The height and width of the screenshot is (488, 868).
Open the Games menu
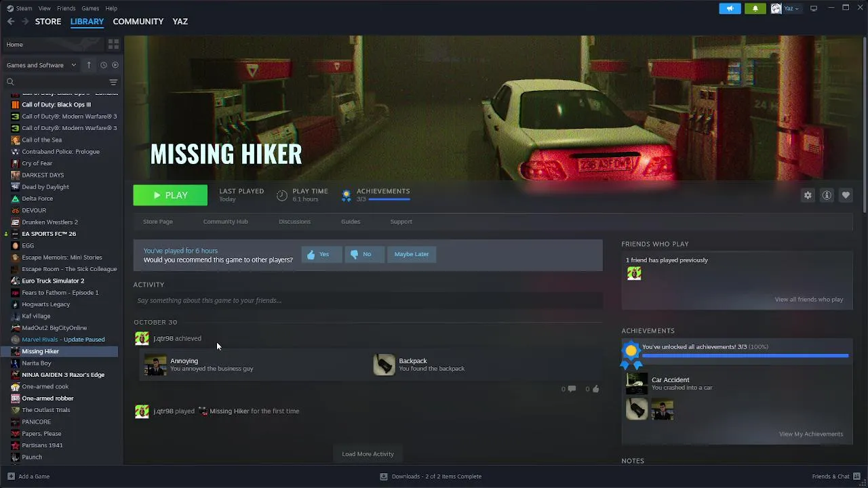90,8
